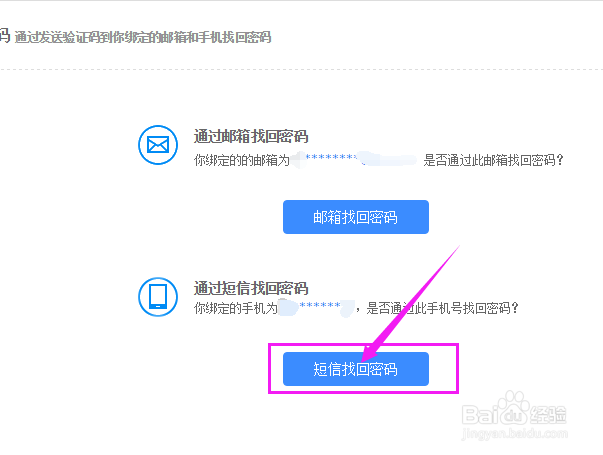Click the Baidu 经验 watermark logo
Viewport: 603px width, 455px height.
tap(514, 411)
